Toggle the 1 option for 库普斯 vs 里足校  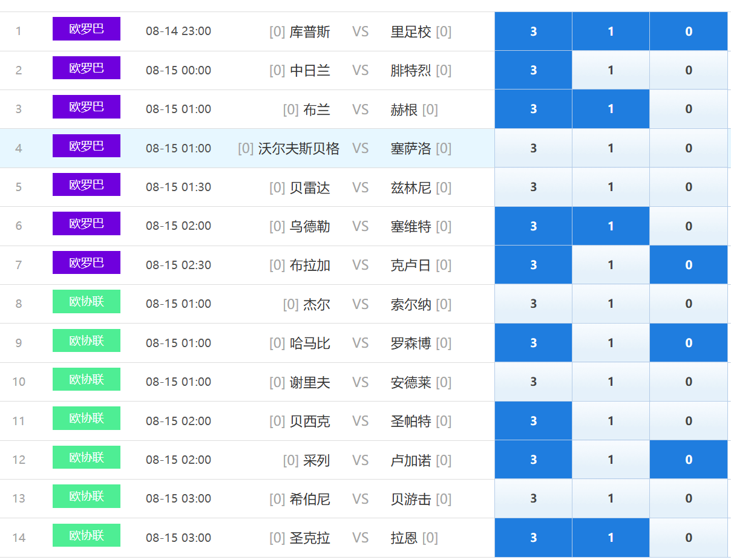pyautogui.click(x=611, y=31)
